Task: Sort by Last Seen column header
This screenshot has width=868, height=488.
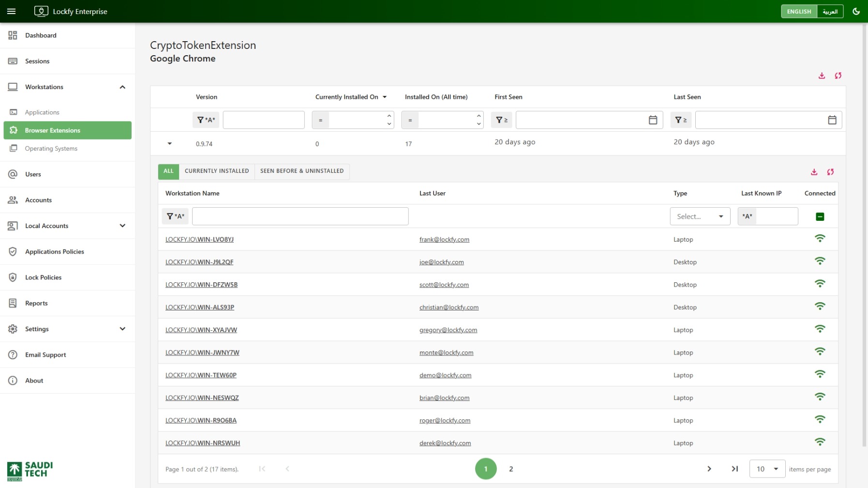Action: point(687,97)
